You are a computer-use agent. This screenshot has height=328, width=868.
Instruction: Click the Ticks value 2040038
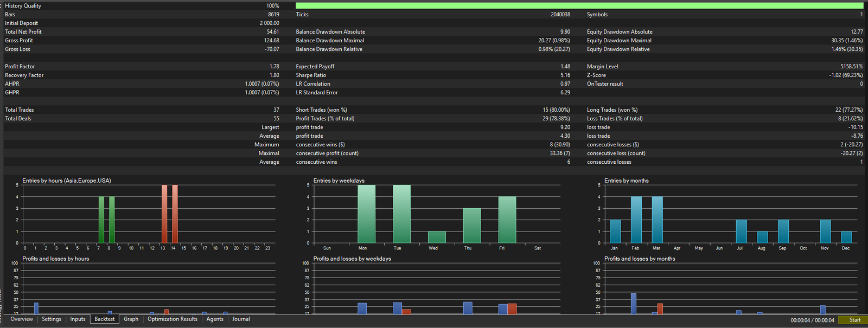(x=560, y=15)
